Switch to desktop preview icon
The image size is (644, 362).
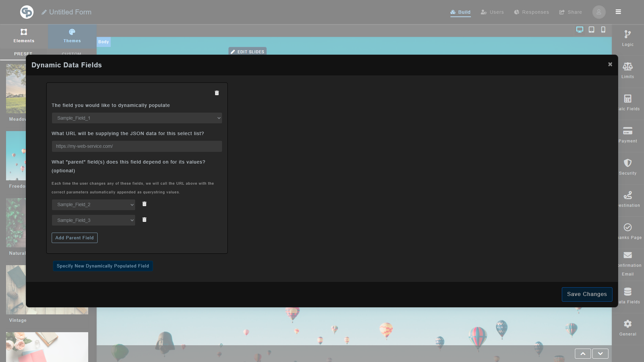[x=580, y=29]
